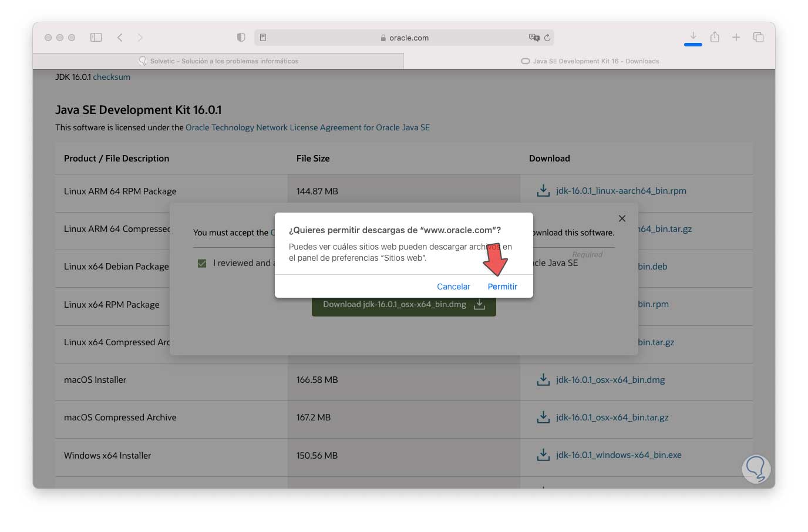Click Cancelar in the download dialog

[453, 287]
